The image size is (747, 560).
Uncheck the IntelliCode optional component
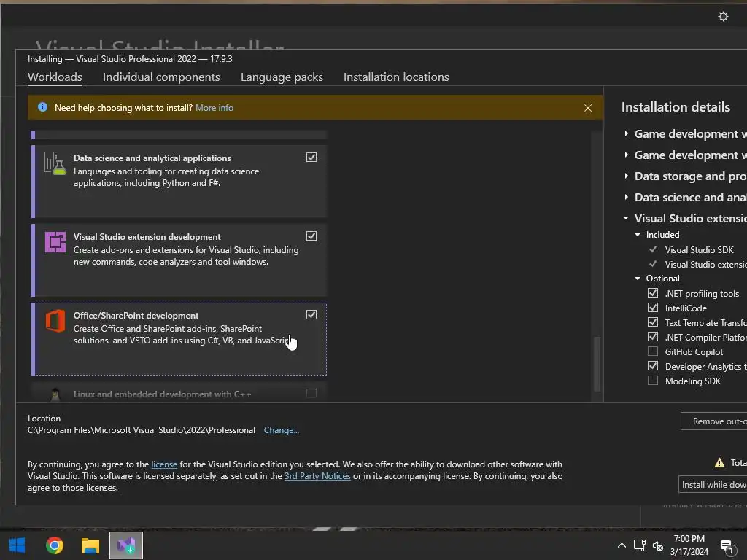pos(653,308)
